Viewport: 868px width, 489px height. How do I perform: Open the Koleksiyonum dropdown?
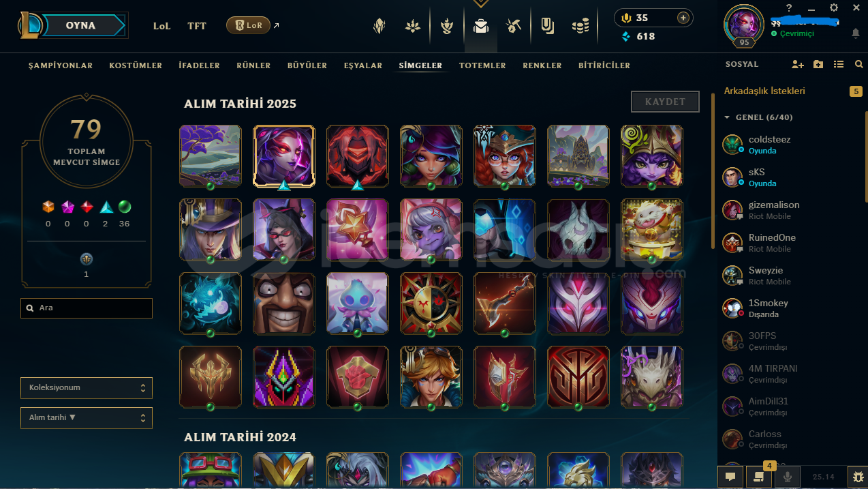pos(87,387)
